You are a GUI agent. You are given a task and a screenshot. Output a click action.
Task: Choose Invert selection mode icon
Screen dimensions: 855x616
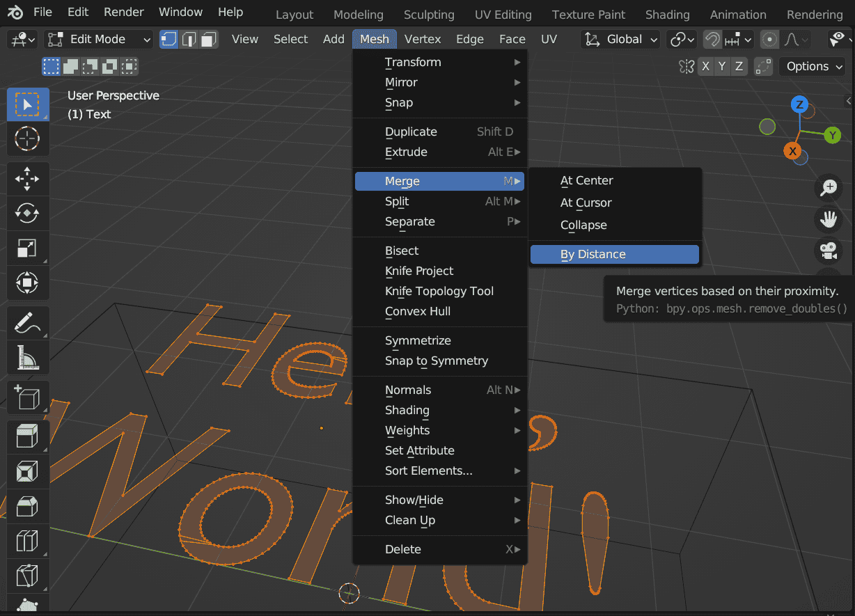[110, 67]
